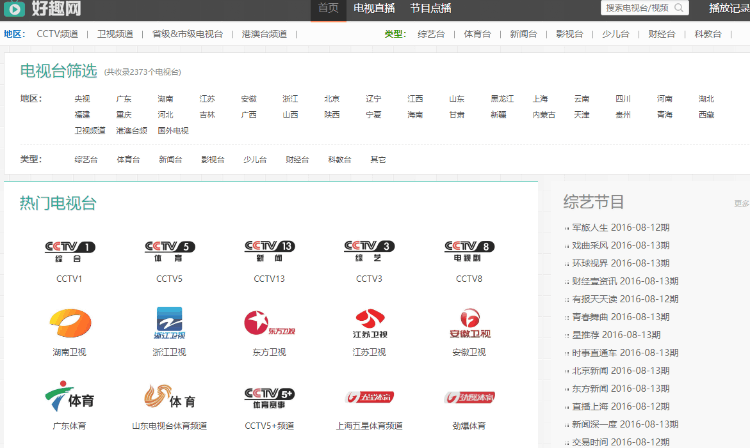Select 影视台 in the 电视台筛选 type row

[213, 160]
